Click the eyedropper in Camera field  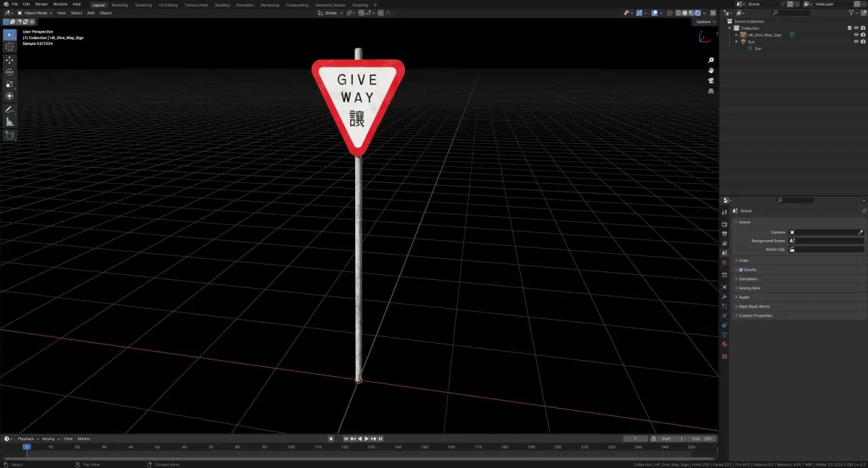coord(861,232)
